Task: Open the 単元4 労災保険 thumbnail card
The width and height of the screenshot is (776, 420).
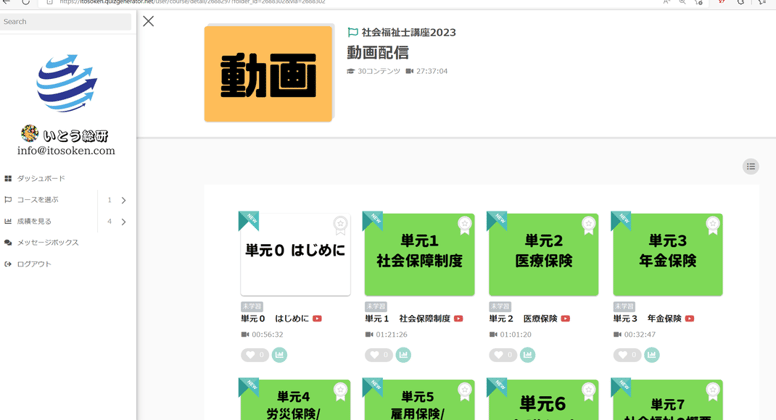Action: (x=295, y=400)
